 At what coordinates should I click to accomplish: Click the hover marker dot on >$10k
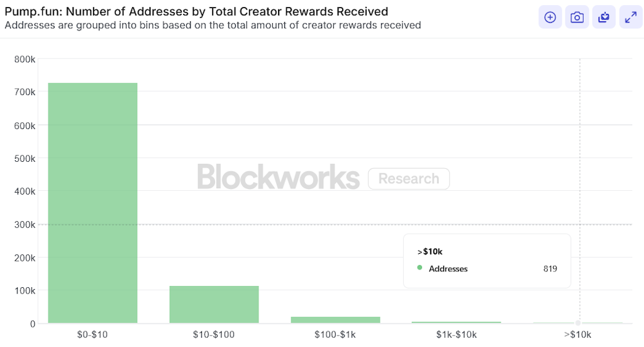point(578,322)
